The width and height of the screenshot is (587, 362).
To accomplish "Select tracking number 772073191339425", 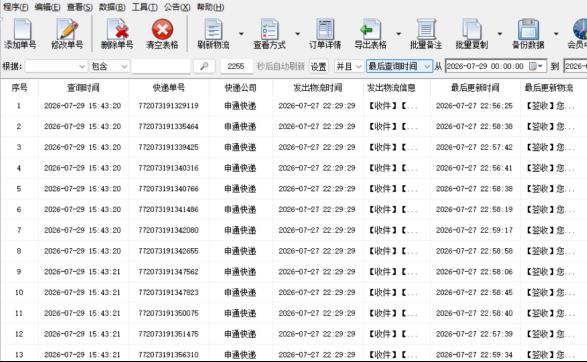I will pos(168,147).
